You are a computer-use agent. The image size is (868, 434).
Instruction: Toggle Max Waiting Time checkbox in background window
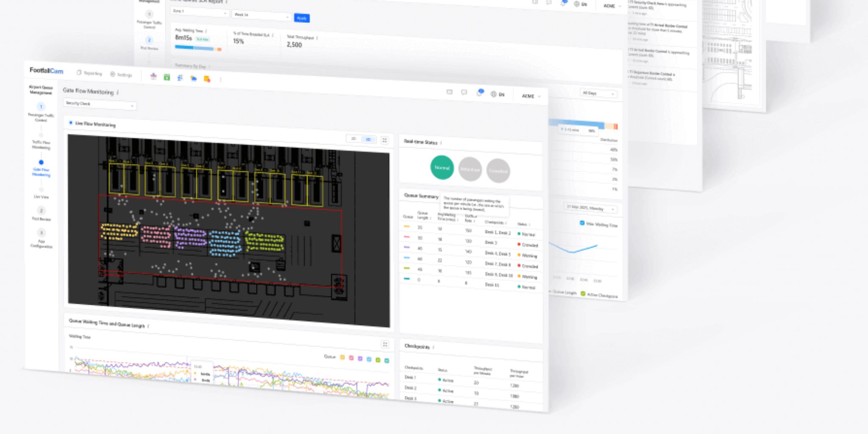pos(582,223)
